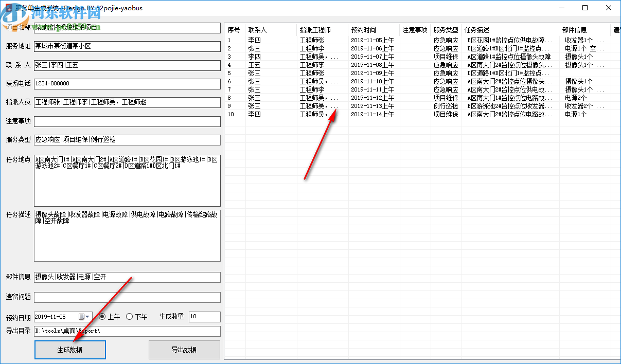Select the 下午 radio button
621x364 pixels.
point(129,317)
